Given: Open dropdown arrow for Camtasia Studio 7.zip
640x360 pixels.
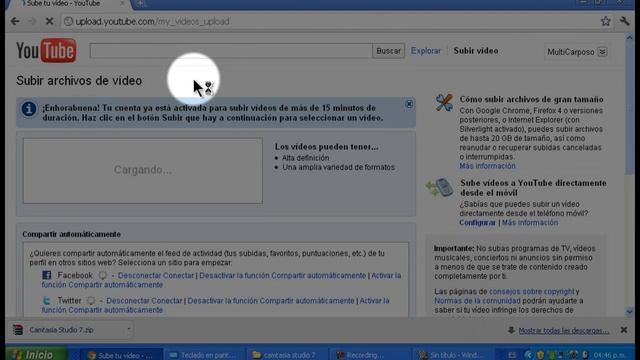Looking at the screenshot, I should (129, 329).
